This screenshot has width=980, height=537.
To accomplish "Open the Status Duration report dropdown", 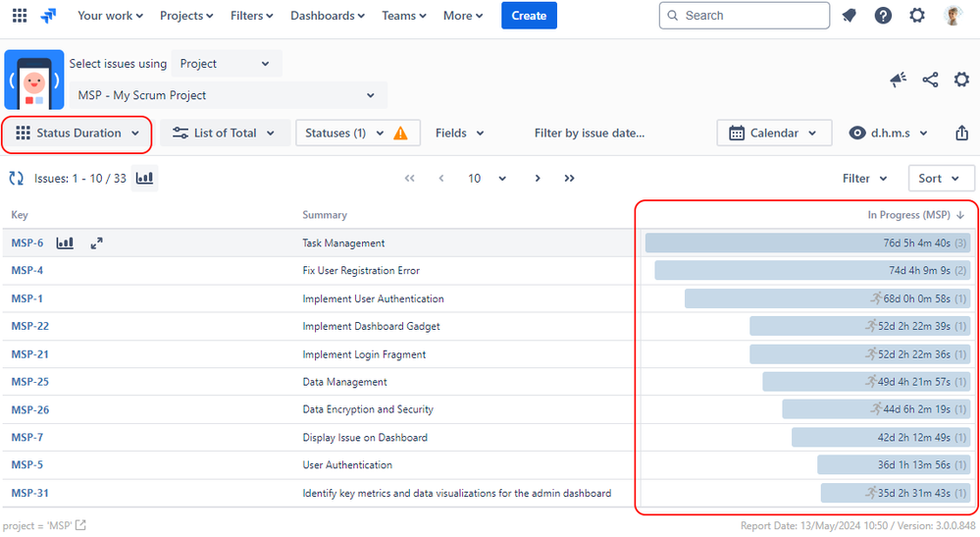I will coord(77,134).
